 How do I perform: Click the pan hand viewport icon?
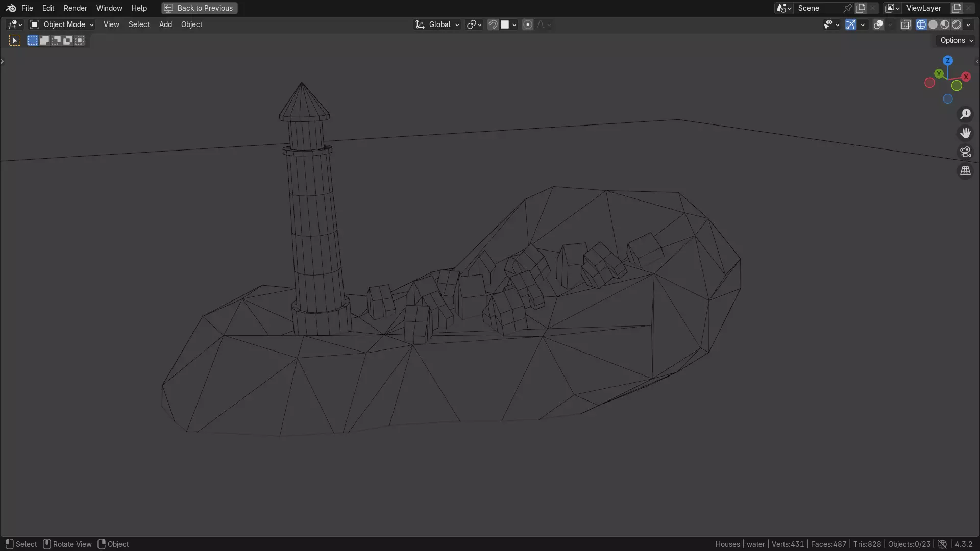(965, 133)
